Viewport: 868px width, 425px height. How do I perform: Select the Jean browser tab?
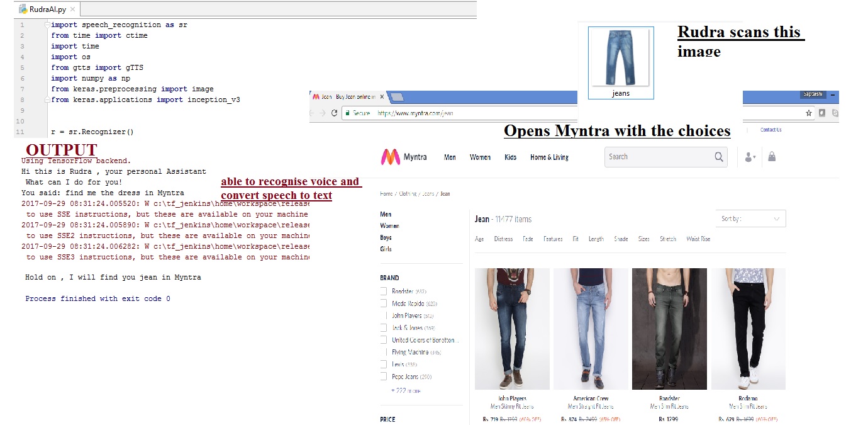348,97
